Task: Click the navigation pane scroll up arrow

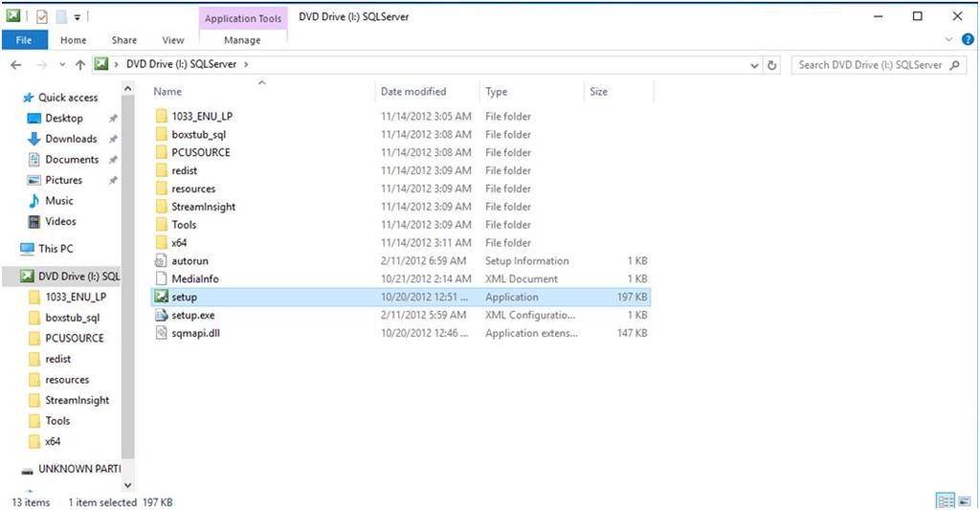Action: pyautogui.click(x=127, y=89)
